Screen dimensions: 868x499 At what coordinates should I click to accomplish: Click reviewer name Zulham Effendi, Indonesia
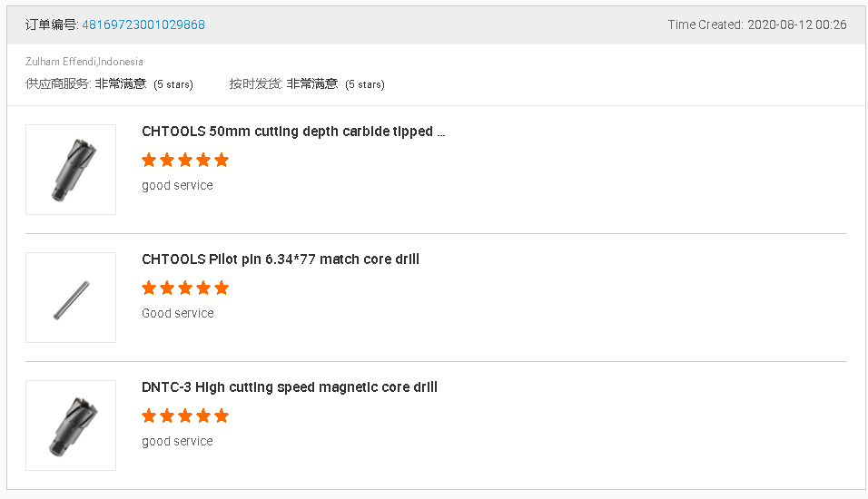tap(84, 62)
